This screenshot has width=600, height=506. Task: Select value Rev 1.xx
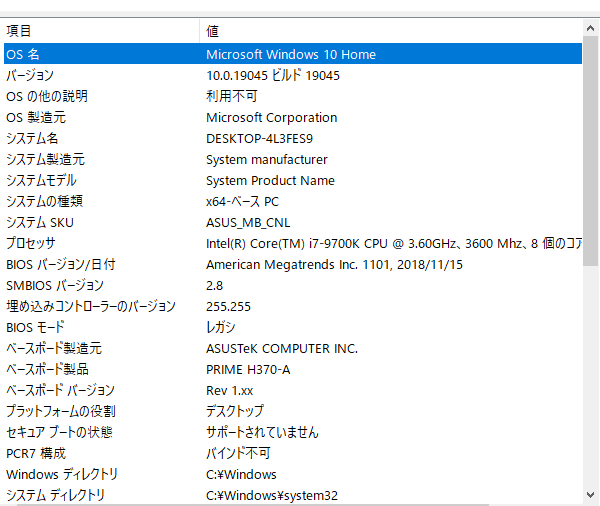(230, 390)
